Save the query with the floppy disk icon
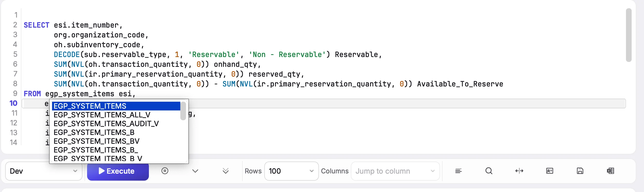Viewport: 644px width, 192px height. tap(580, 171)
